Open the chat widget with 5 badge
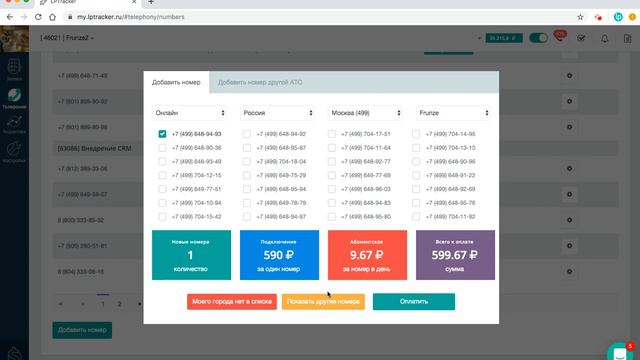Viewport: 640px width, 360px height. [x=620, y=352]
